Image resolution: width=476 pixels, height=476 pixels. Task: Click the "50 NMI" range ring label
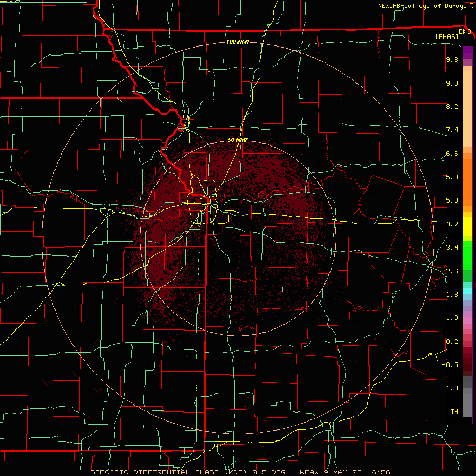pyautogui.click(x=237, y=140)
